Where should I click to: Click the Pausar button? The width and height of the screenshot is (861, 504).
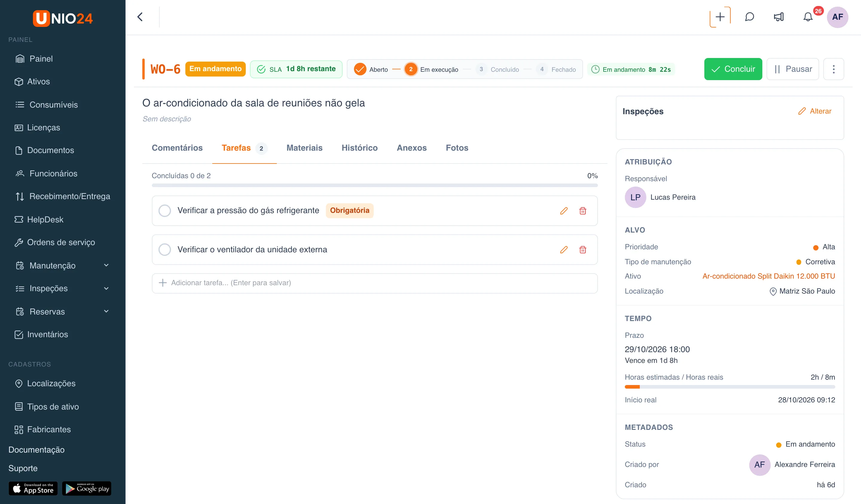792,69
